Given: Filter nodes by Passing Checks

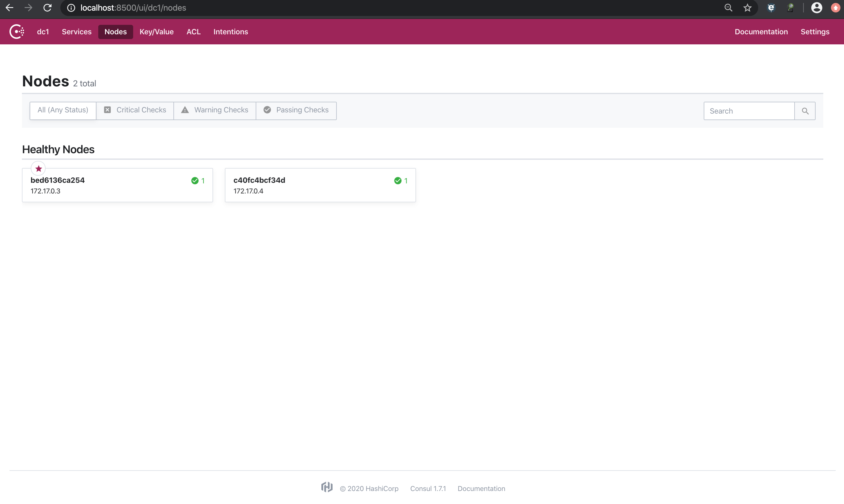Looking at the screenshot, I should [296, 110].
